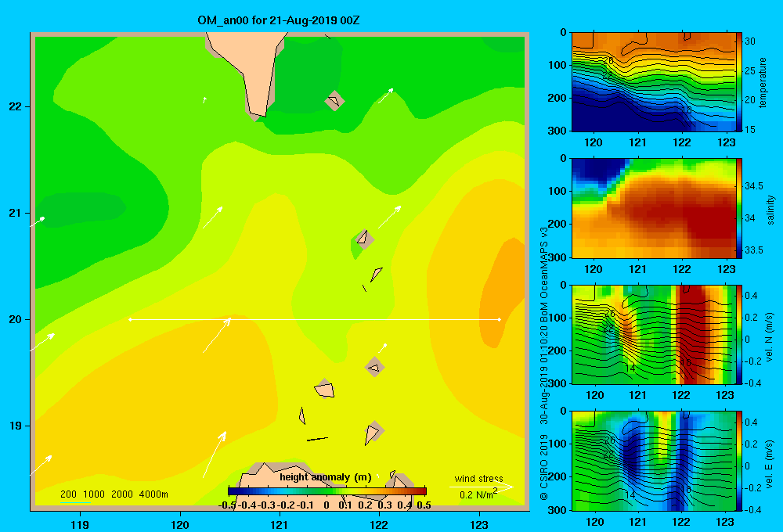
Task: Click the "1000" depth contour legend entry
Action: 94,494
